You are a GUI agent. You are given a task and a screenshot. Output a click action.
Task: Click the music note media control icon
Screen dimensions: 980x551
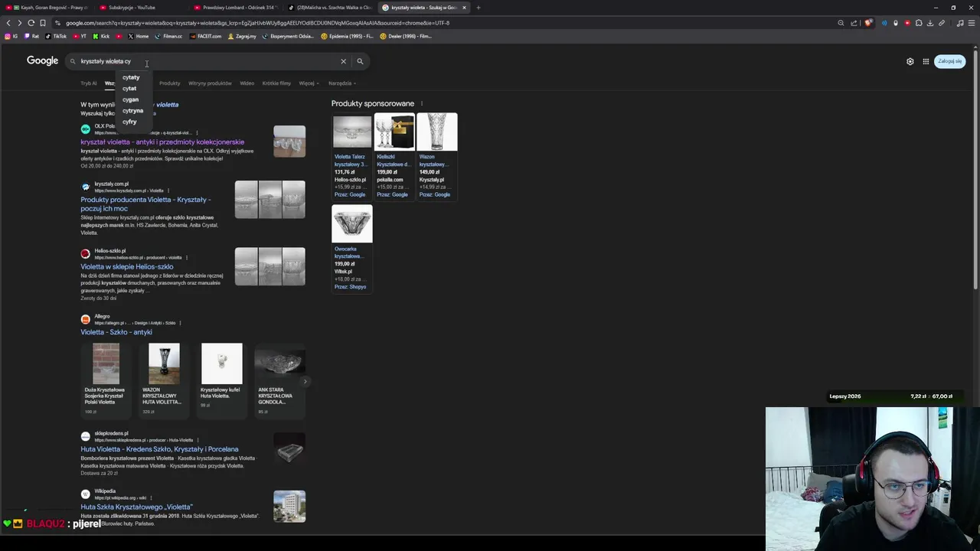(960, 23)
